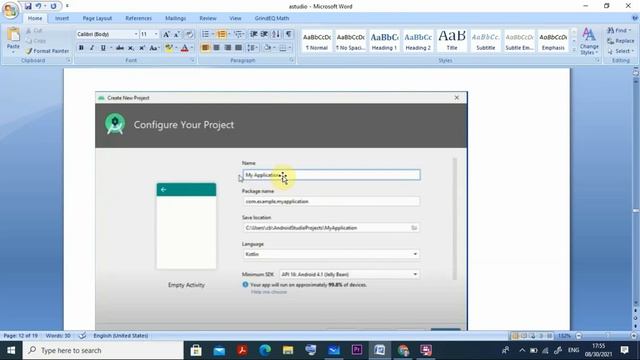Apply the Title style
640x360 pixels.
point(452,41)
